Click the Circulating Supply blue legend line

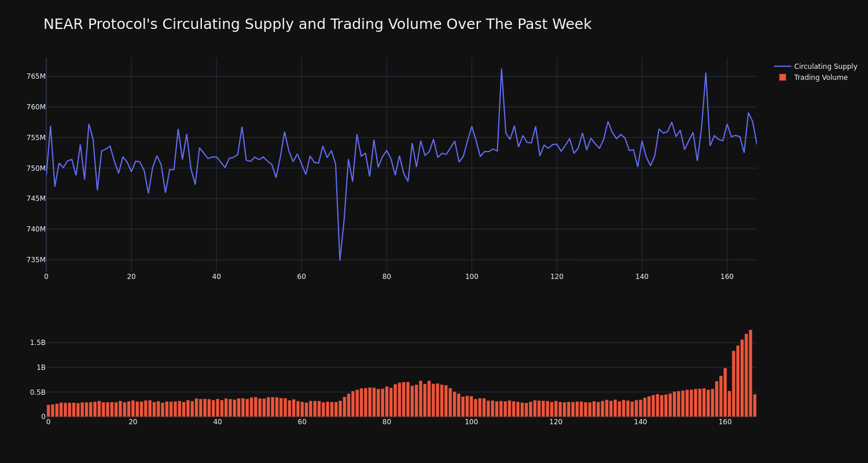pos(782,67)
